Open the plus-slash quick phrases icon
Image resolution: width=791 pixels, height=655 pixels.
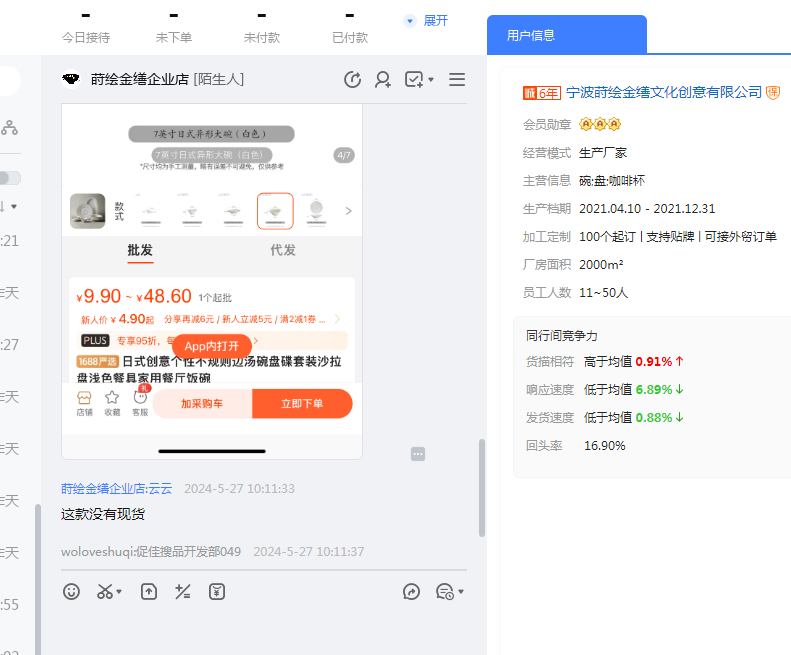click(x=182, y=591)
